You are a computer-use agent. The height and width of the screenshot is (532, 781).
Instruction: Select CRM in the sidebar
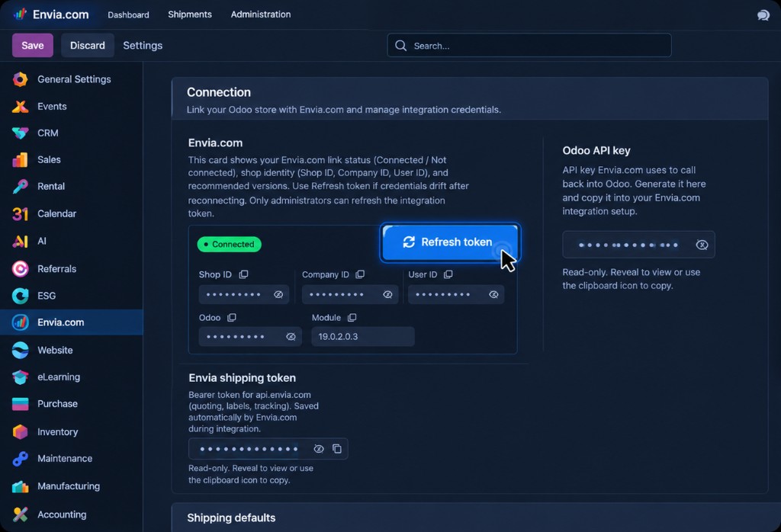pyautogui.click(x=71, y=133)
